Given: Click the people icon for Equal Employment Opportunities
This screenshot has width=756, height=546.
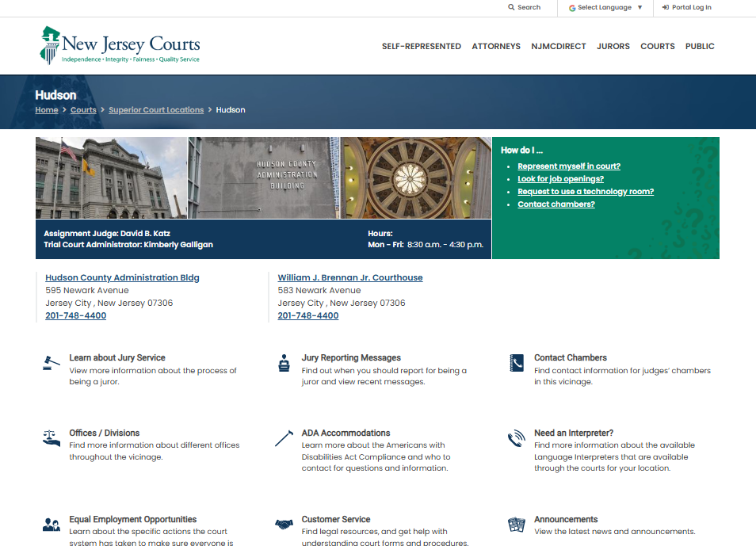Looking at the screenshot, I should pos(52,525).
